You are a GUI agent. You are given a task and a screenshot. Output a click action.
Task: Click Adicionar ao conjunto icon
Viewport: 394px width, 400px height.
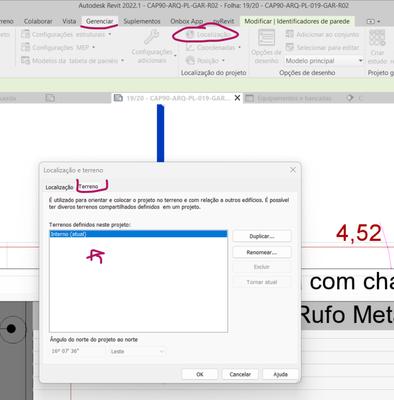(x=290, y=34)
